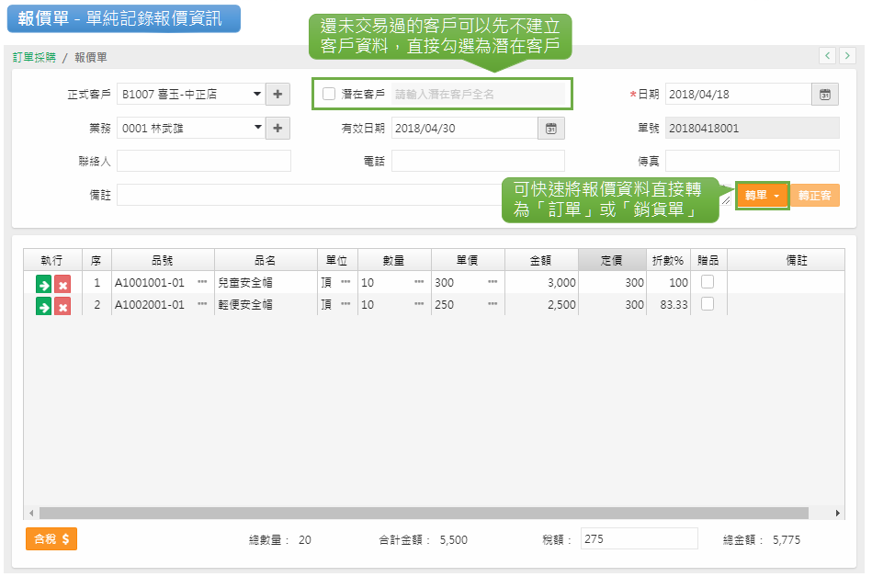The height and width of the screenshot is (588, 872).
Task: Check 贈品 box for row 1
Action: click(708, 282)
